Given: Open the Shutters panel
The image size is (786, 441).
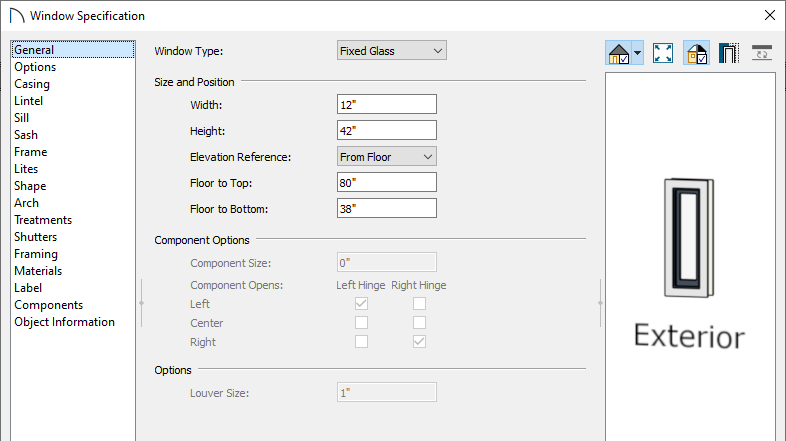Looking at the screenshot, I should tap(36, 237).
